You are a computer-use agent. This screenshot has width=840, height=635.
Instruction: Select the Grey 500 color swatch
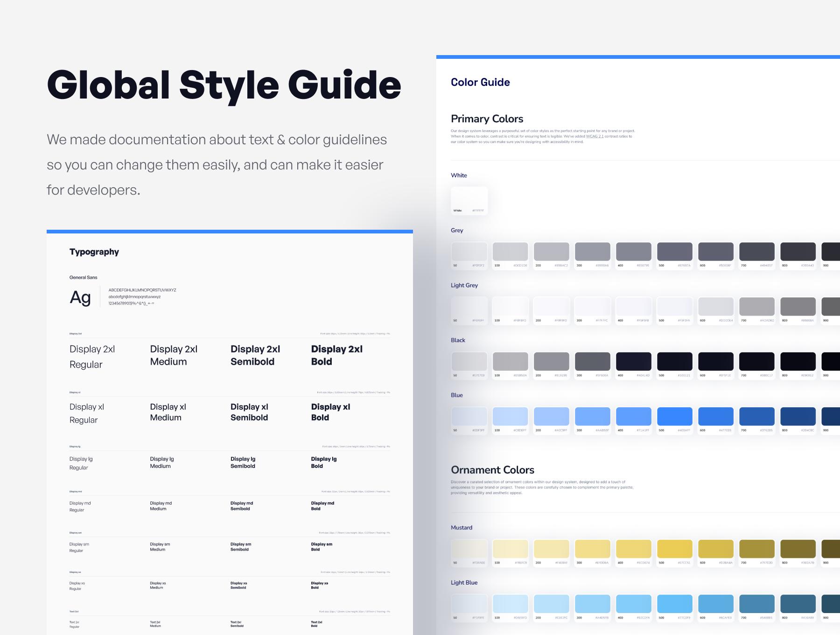click(x=674, y=252)
